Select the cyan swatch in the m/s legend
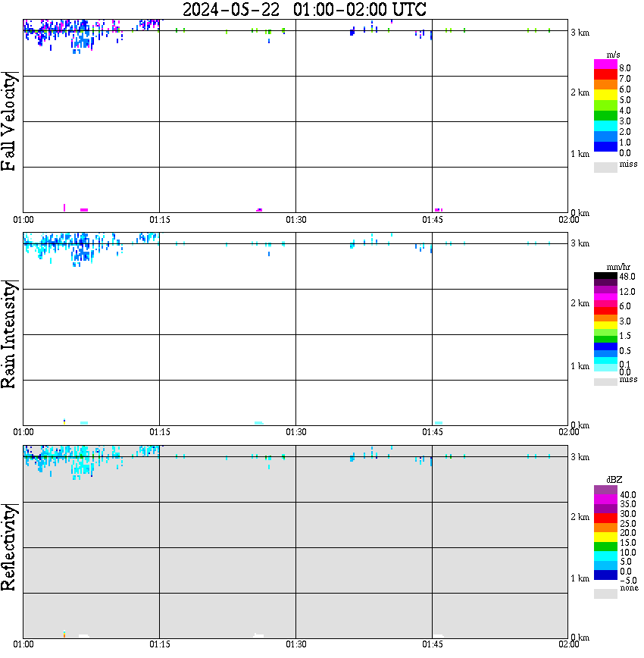The image size is (644, 658). tap(605, 126)
